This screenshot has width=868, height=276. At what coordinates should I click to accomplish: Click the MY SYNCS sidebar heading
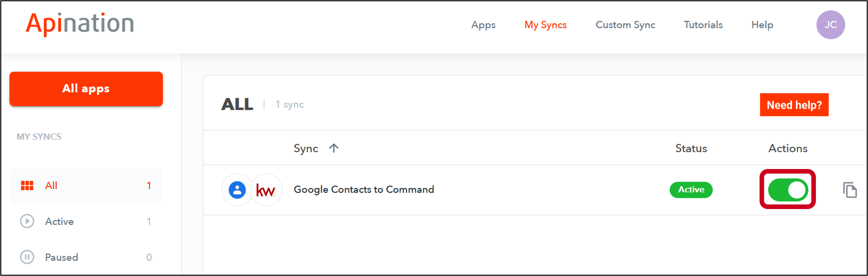pyautogui.click(x=39, y=137)
